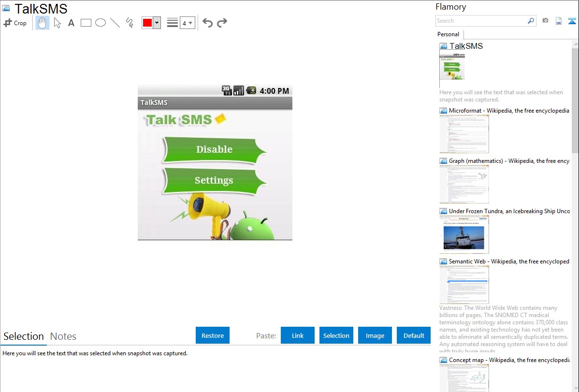Viewport: 579px width, 392px height.
Task: Click the blue arrow icon in the Flamory header
Action: (572, 21)
